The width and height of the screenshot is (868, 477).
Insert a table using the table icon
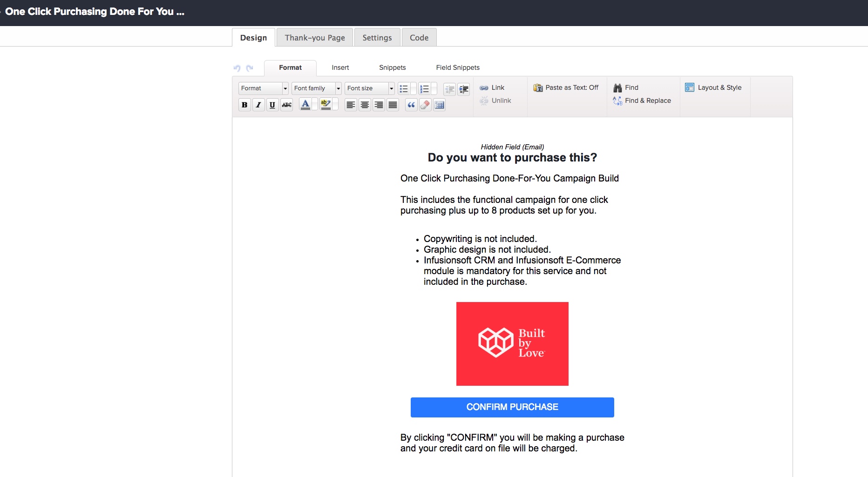click(x=439, y=105)
